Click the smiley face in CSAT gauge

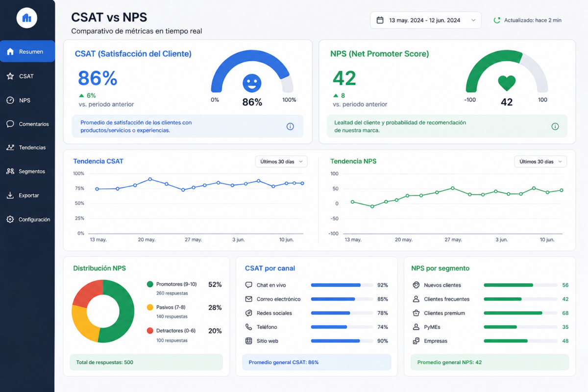tap(252, 83)
